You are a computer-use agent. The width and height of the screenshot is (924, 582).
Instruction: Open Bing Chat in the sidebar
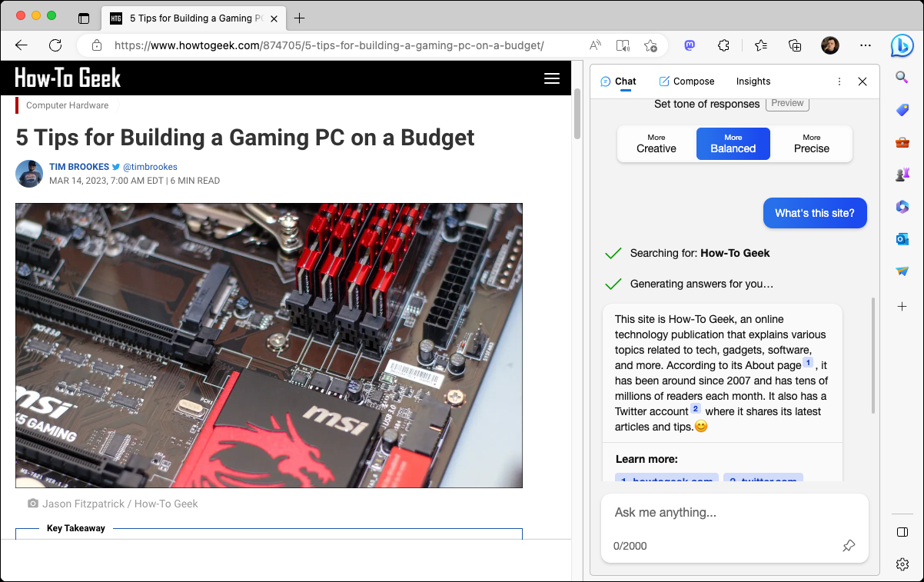point(902,47)
